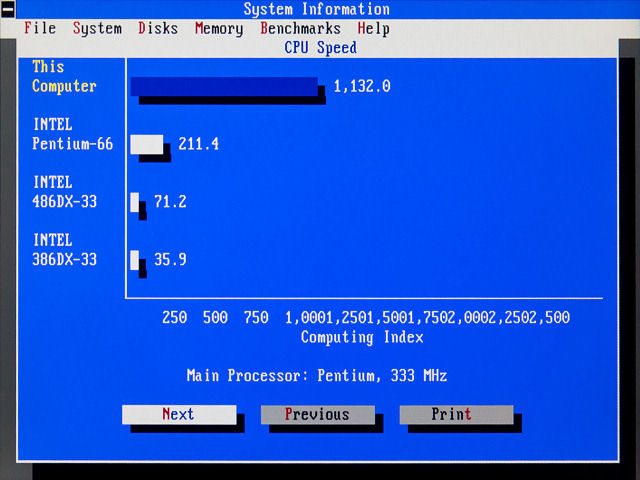
Task: Click the INTEL 386DX-33 label
Action: click(64, 250)
